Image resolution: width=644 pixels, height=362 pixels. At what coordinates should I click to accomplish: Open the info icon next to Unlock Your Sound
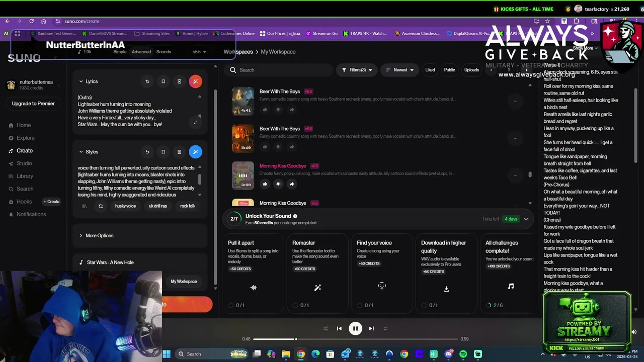295,216
